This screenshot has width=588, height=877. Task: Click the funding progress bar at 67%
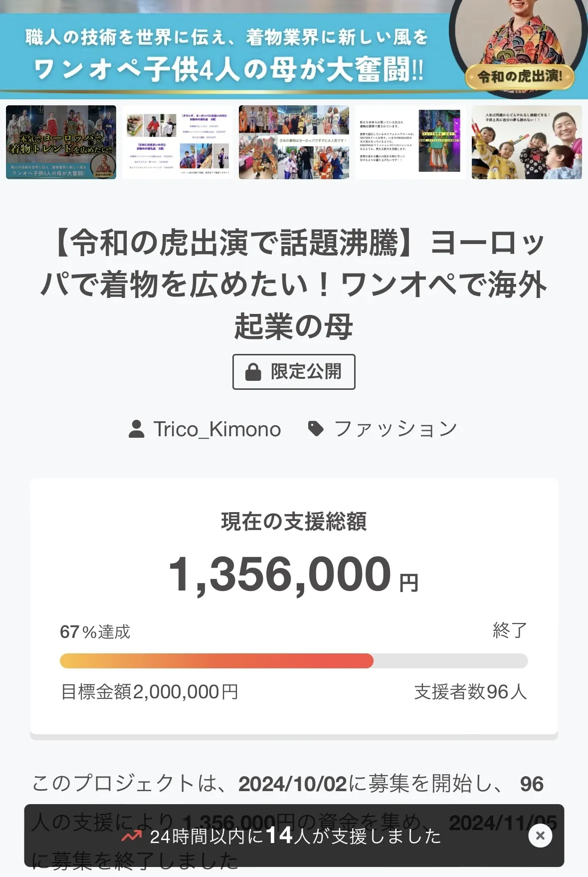click(294, 661)
